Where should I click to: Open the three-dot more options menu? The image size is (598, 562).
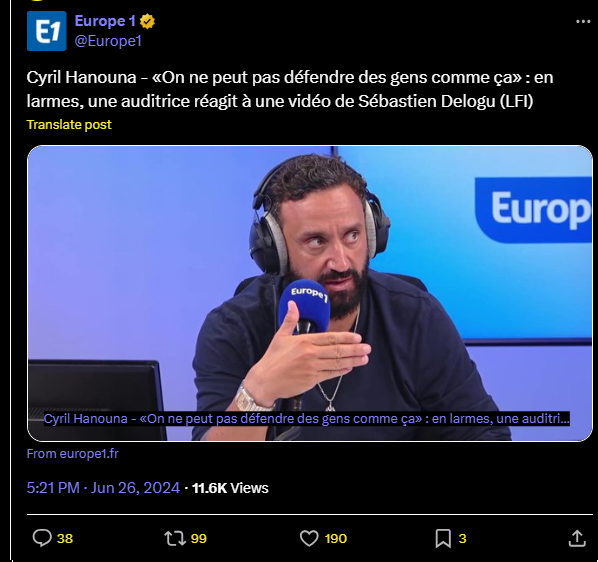(x=583, y=22)
